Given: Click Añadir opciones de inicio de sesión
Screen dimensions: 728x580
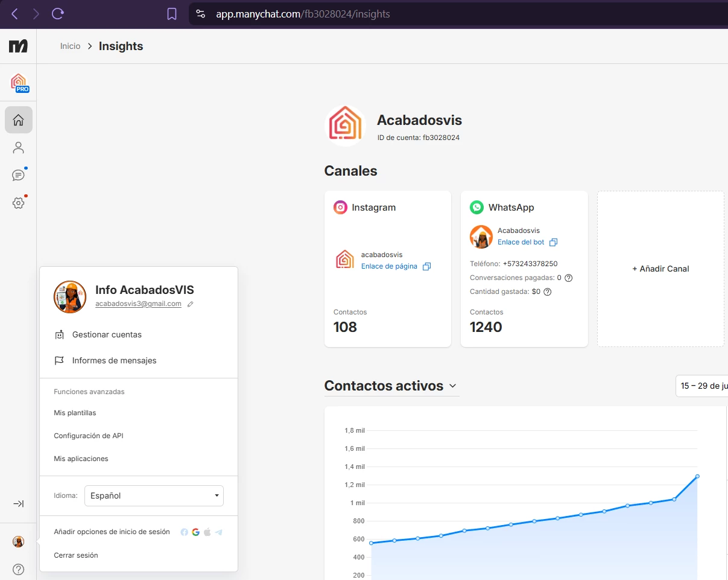Looking at the screenshot, I should coord(112,532).
